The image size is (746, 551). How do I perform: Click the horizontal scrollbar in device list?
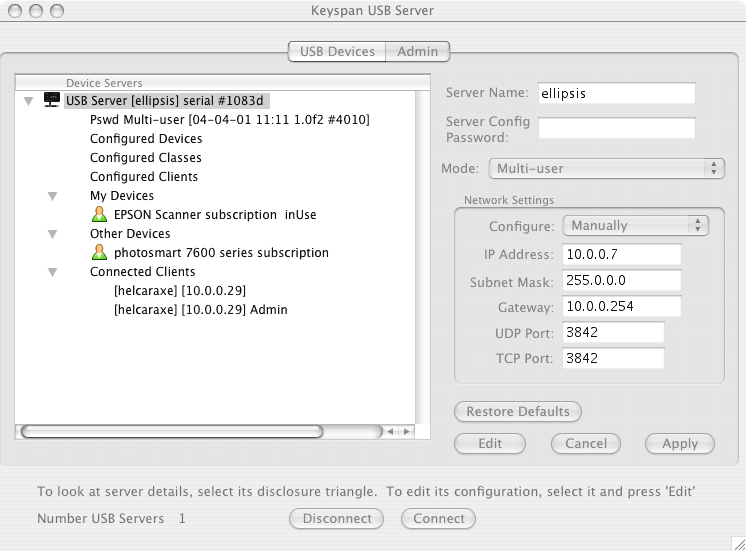[x=171, y=431]
